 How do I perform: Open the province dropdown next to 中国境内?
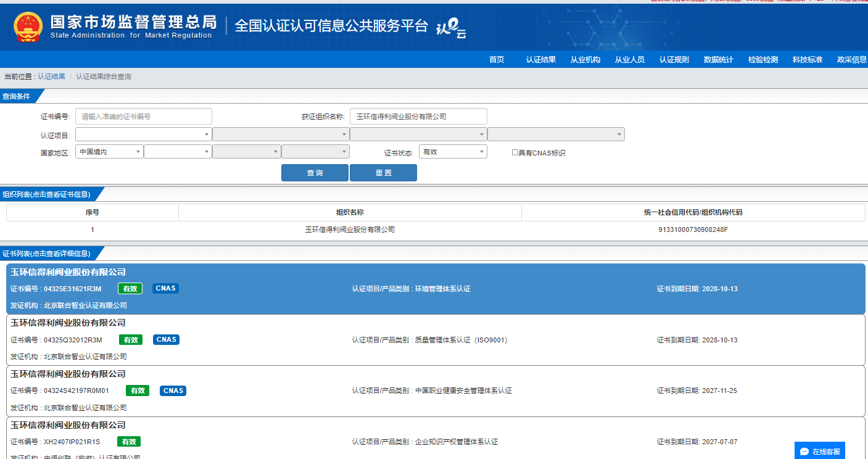[x=178, y=152]
